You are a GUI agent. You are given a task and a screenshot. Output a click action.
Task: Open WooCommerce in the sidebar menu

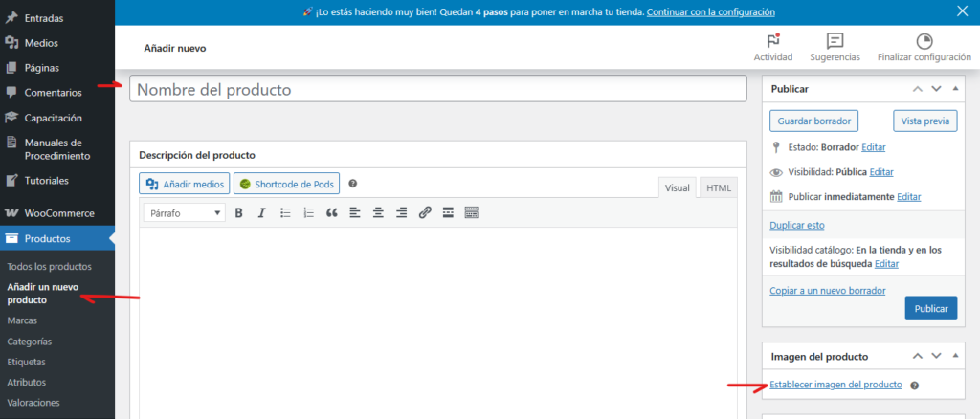[x=57, y=213]
